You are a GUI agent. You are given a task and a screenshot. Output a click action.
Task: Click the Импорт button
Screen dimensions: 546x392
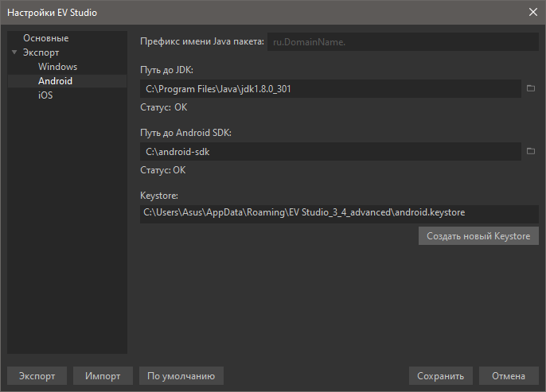point(103,376)
